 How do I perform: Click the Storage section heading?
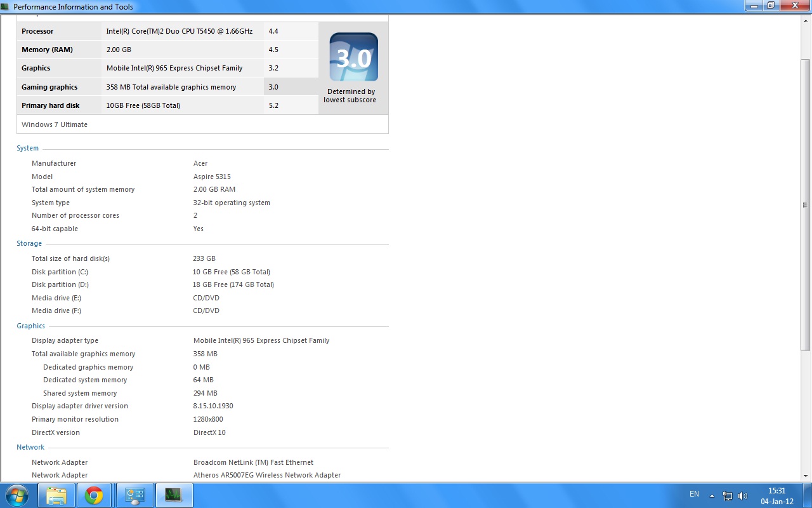point(29,243)
